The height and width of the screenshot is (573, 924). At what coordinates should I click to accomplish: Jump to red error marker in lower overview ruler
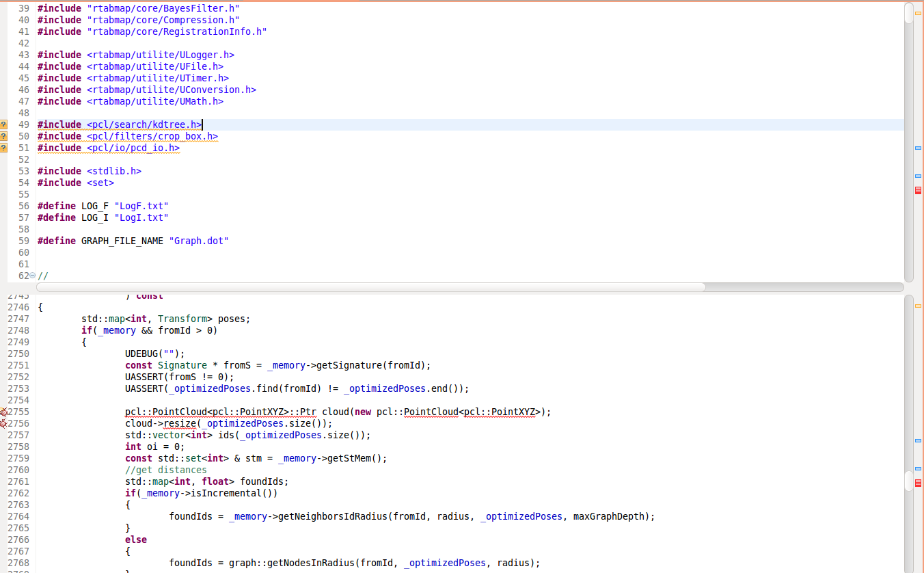[x=918, y=483]
